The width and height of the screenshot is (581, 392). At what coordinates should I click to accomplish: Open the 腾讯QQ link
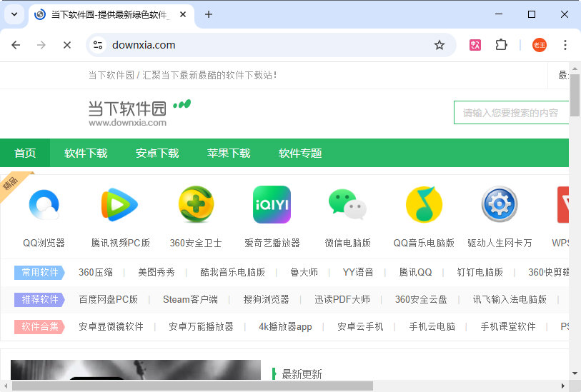coord(415,273)
